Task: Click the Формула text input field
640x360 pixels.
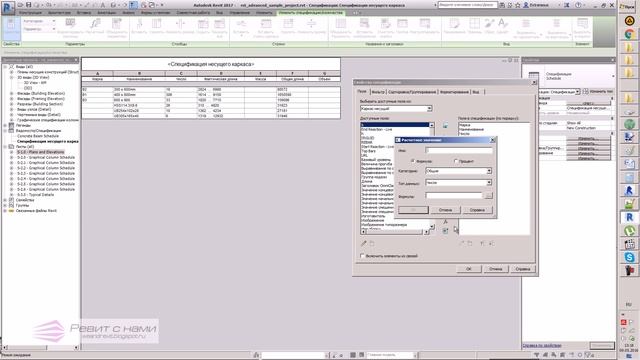Action: point(454,196)
